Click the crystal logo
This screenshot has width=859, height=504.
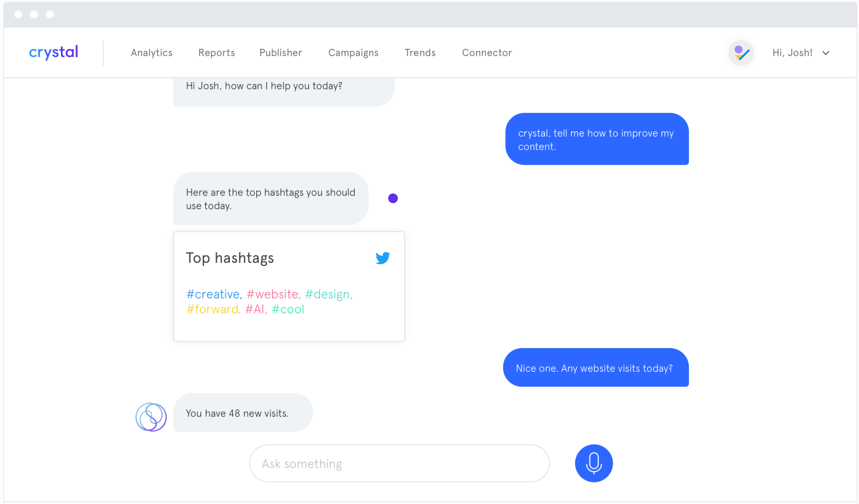(54, 52)
